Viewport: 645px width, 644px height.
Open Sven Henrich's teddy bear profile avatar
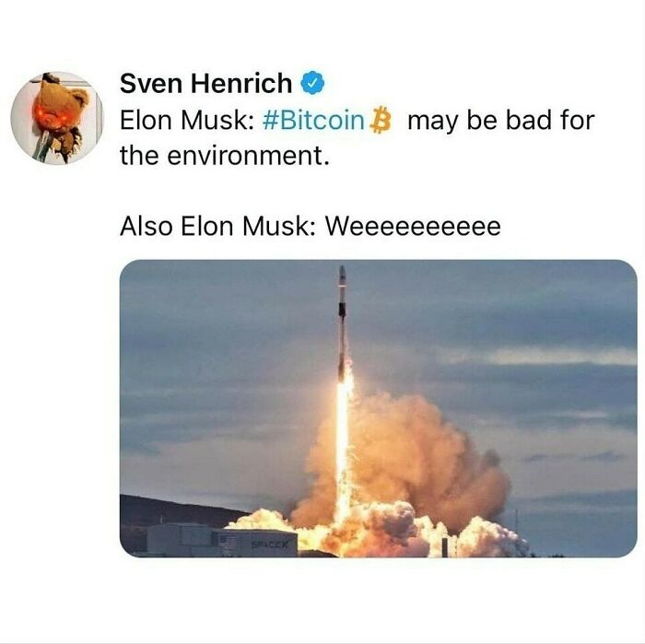pyautogui.click(x=57, y=118)
